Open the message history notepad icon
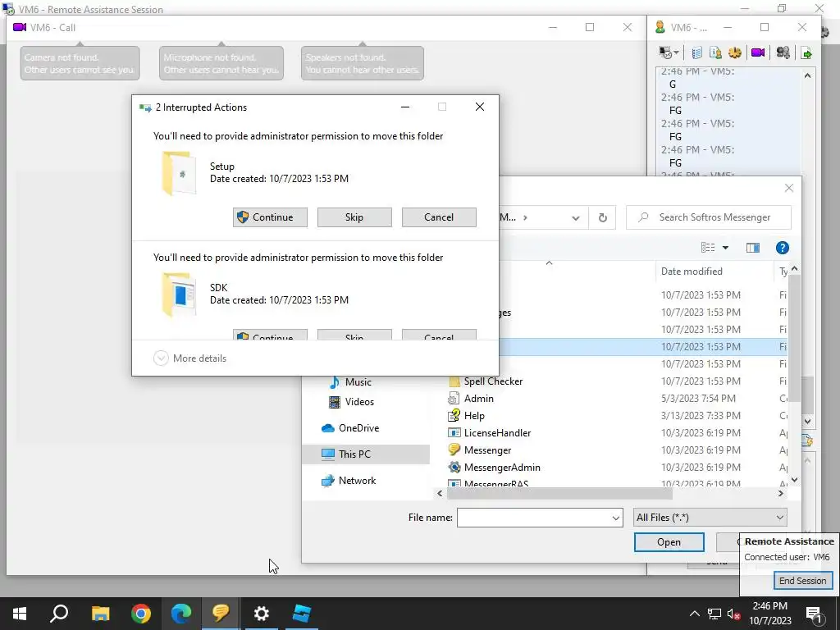 coord(696,52)
